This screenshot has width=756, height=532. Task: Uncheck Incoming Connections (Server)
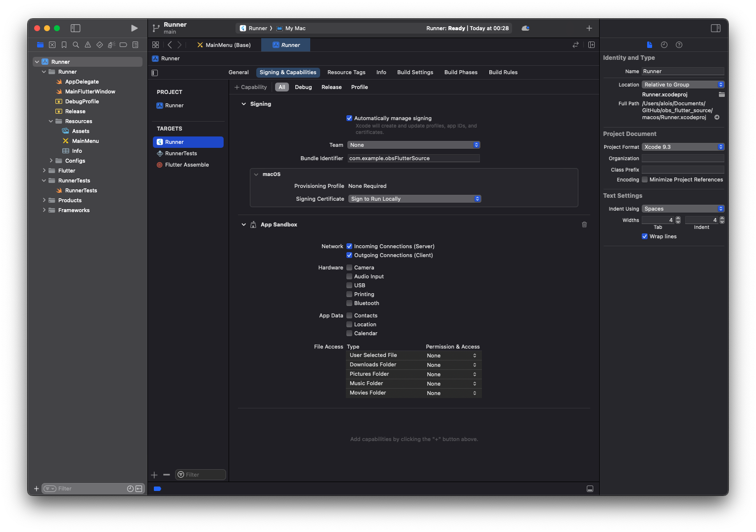coord(349,246)
